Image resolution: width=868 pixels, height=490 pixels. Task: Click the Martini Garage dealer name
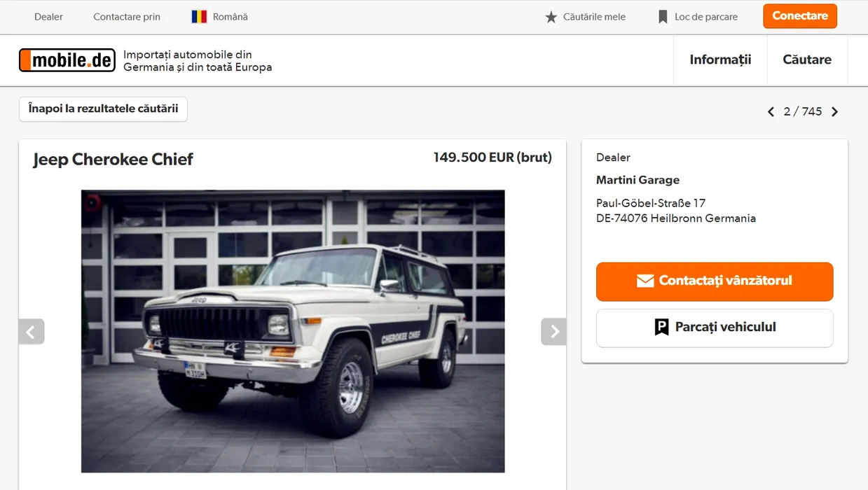click(638, 180)
